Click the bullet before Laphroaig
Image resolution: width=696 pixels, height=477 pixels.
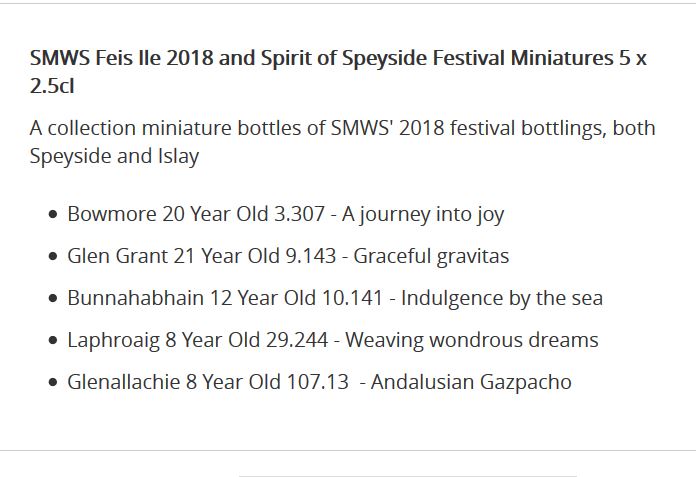[x=53, y=341]
